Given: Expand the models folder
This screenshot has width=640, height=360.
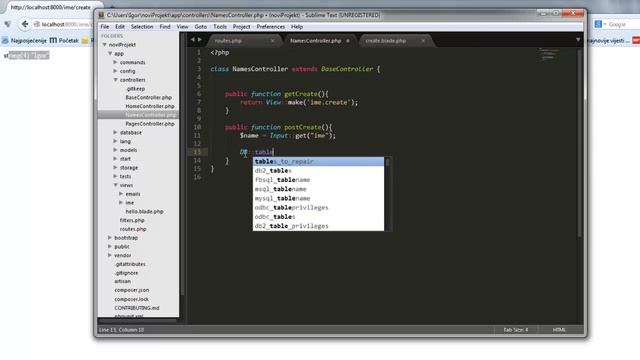Looking at the screenshot, I should pos(116,150).
